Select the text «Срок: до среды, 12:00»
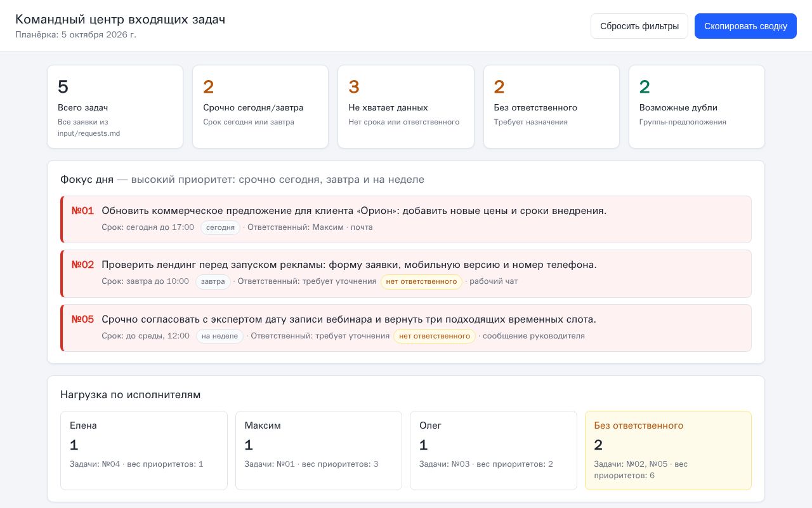The image size is (812, 508). tap(145, 336)
